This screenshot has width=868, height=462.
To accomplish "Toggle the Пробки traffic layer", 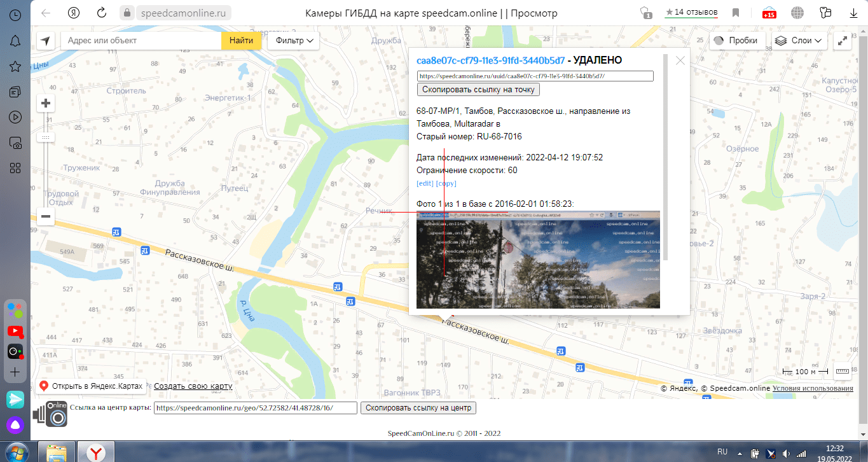I will (737, 41).
